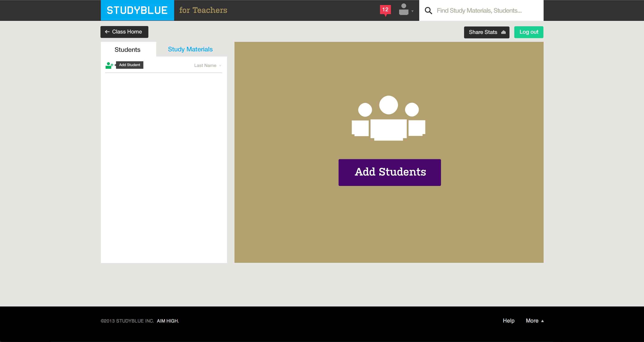Switch to the Study Materials tab
This screenshot has height=342, width=644.
tap(190, 49)
